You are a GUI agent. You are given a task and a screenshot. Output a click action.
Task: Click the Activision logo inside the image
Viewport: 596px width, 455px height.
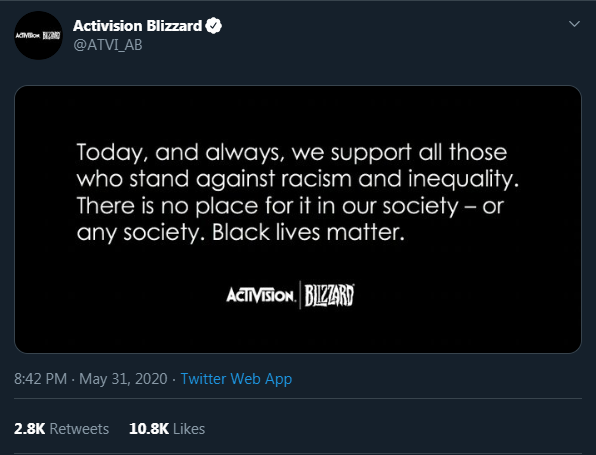[261, 295]
